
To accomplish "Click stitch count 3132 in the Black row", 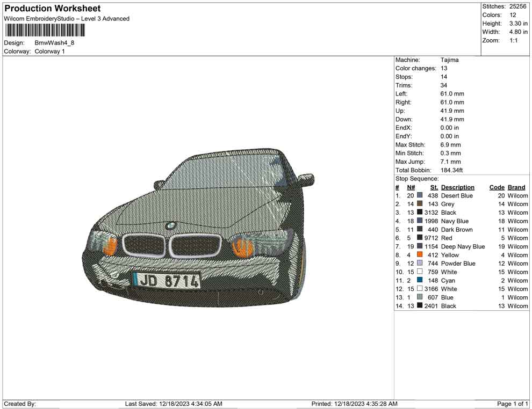I will [x=431, y=213].
